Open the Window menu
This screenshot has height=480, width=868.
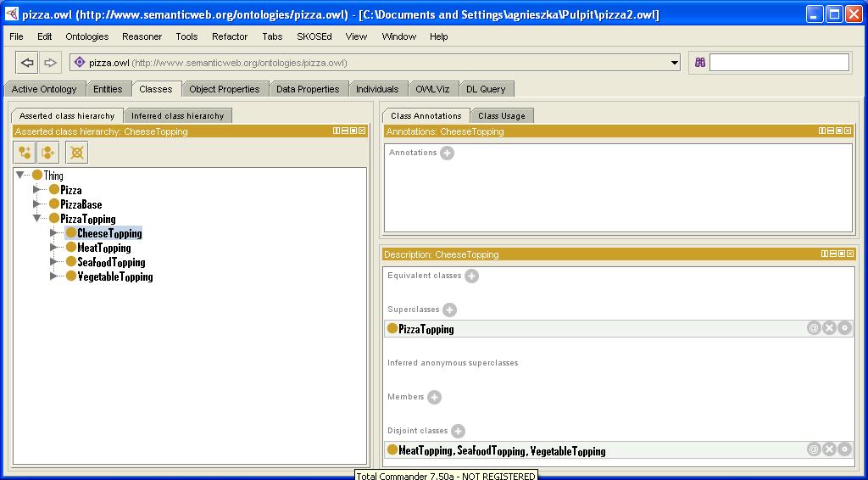[x=398, y=36]
